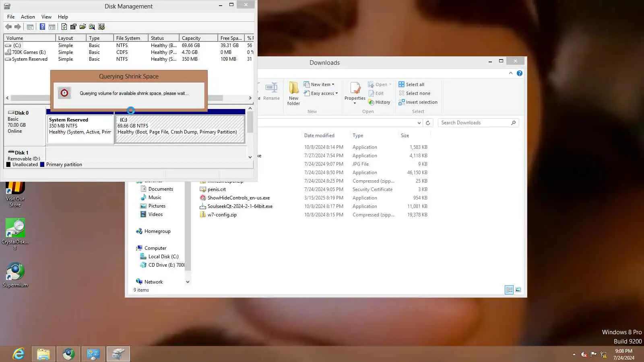The image size is (644, 362).
Task: Switch Downloads to large thumbnails view
Action: pos(518,290)
